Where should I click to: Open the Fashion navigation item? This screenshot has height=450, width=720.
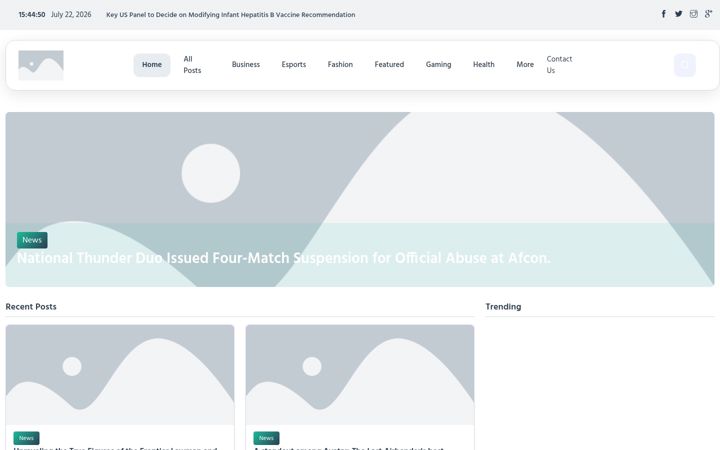coord(340,65)
